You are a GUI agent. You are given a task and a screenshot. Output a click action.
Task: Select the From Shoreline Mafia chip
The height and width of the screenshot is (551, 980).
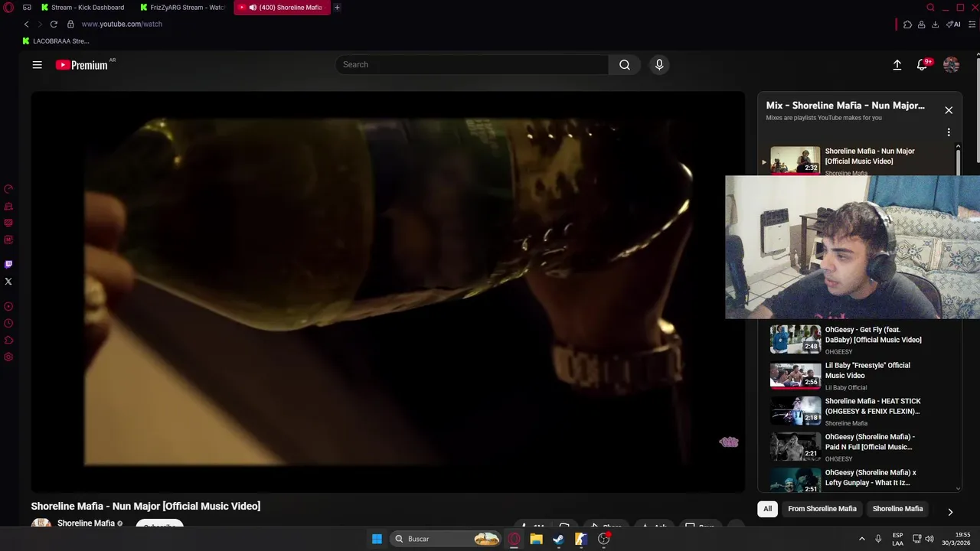[822, 509]
